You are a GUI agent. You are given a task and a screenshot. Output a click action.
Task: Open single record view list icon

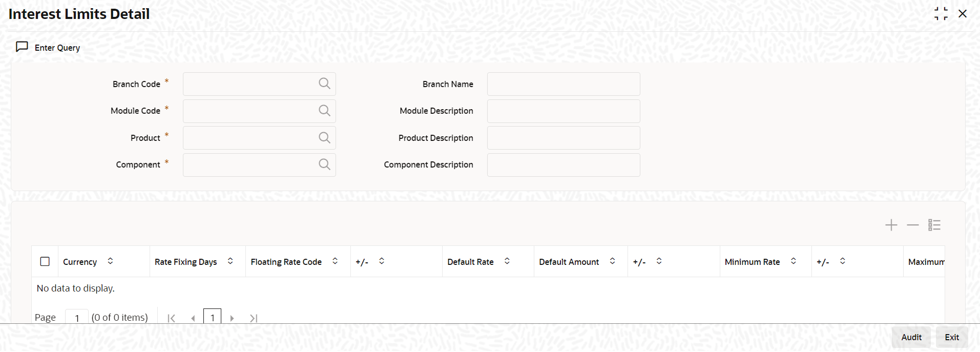pos(934,225)
